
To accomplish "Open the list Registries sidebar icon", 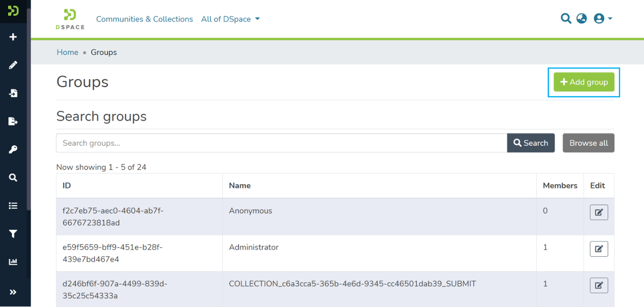I will 13,206.
